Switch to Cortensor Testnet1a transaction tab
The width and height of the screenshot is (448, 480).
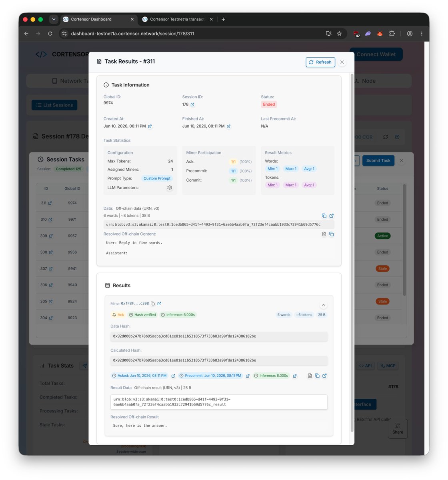178,19
